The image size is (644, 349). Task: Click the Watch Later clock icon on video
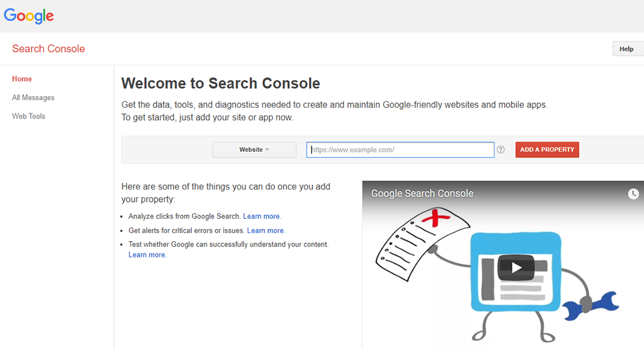[x=633, y=194]
